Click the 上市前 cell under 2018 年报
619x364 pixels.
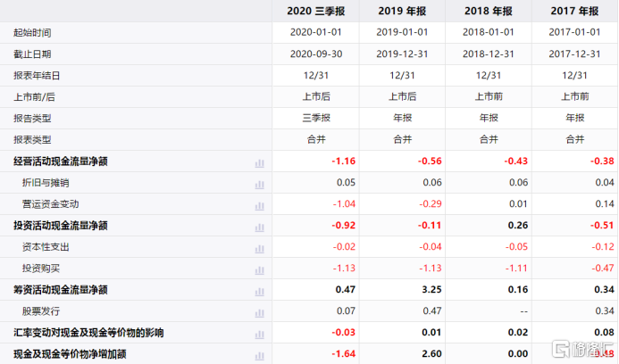pos(489,96)
